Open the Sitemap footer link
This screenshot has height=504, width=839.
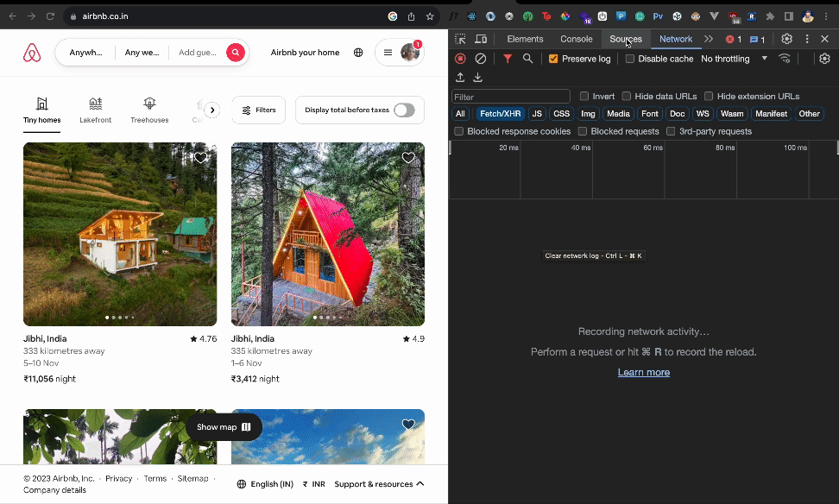tap(192, 478)
